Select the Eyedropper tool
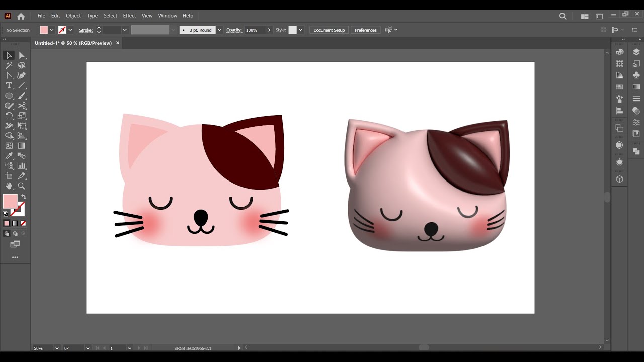This screenshot has width=644, height=362. [x=9, y=156]
